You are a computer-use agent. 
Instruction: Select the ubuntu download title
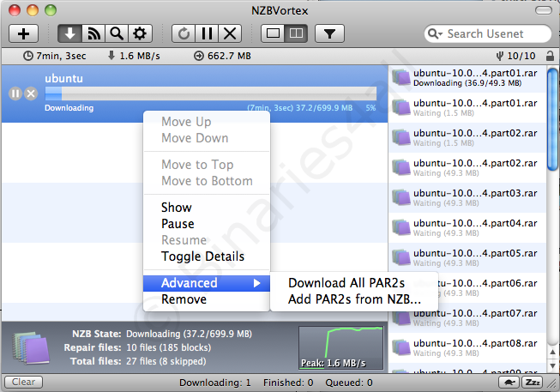point(64,78)
